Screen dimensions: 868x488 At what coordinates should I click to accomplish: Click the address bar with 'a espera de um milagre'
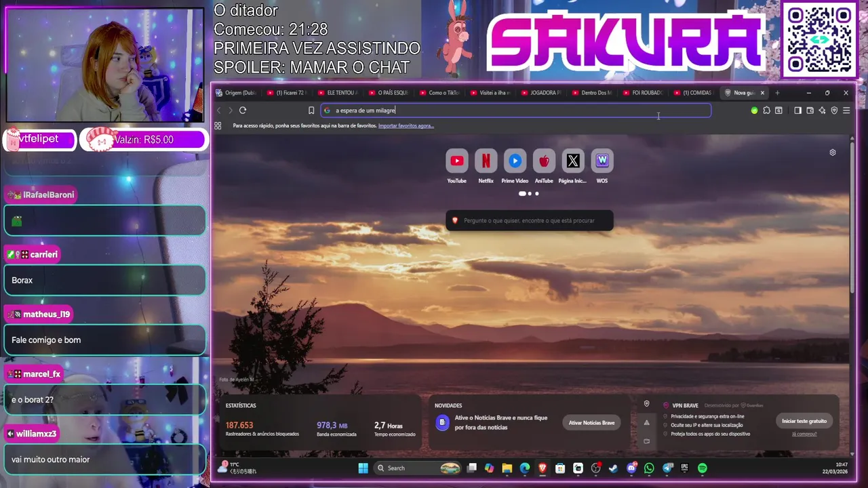click(x=515, y=110)
